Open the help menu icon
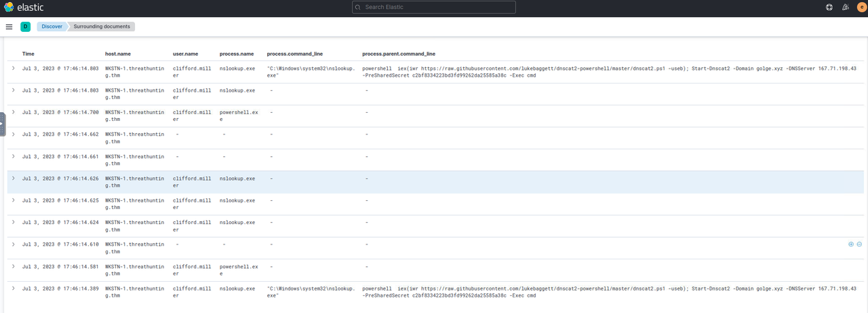The width and height of the screenshot is (868, 313). point(829,7)
